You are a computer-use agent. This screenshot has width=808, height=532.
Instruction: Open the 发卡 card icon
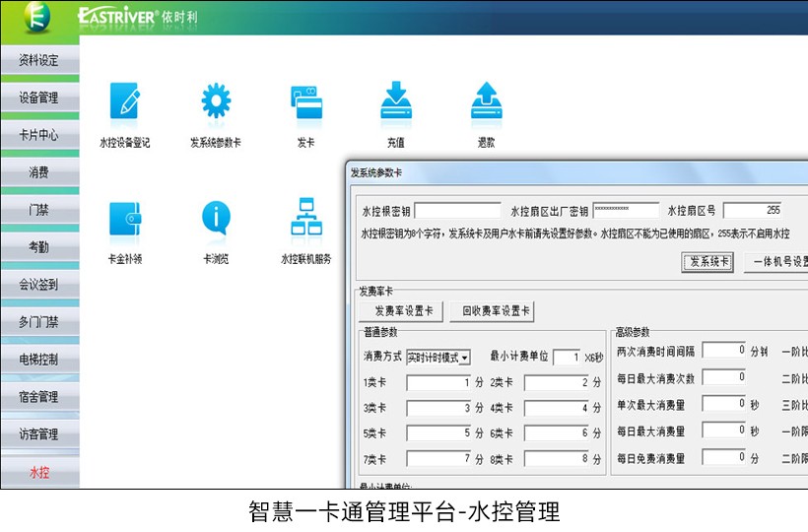click(x=305, y=102)
